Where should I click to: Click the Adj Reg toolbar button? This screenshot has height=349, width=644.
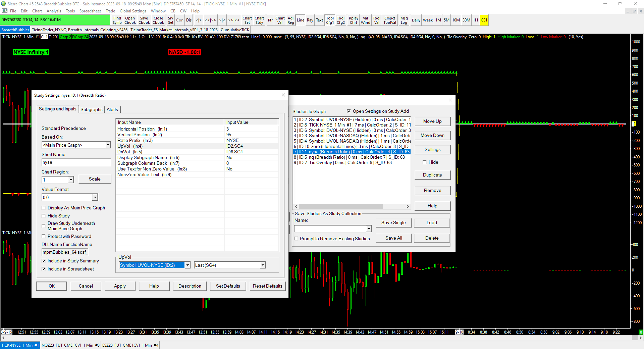291,20
